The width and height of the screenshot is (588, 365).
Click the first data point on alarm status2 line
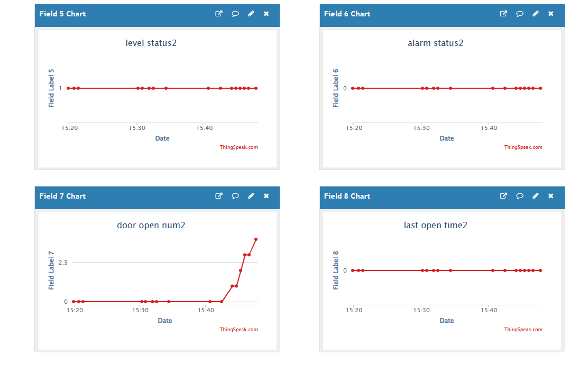[353, 88]
